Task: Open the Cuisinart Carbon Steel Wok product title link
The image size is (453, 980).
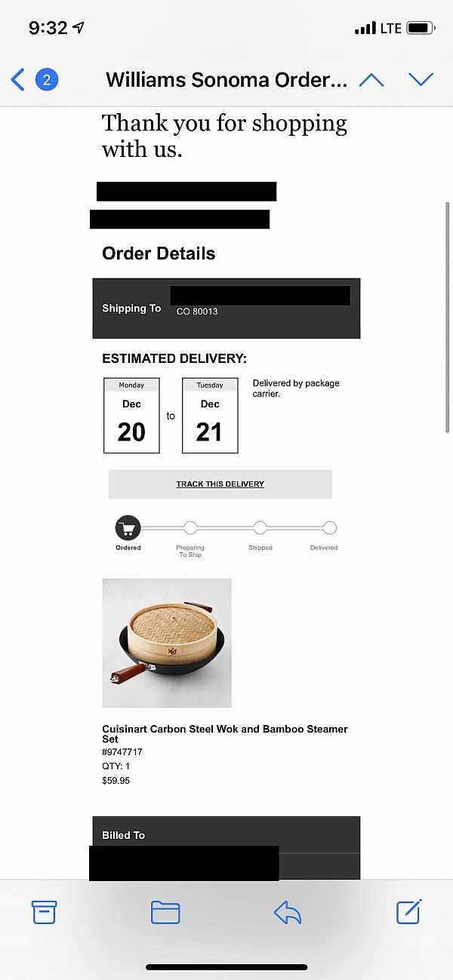Action: [x=224, y=733]
